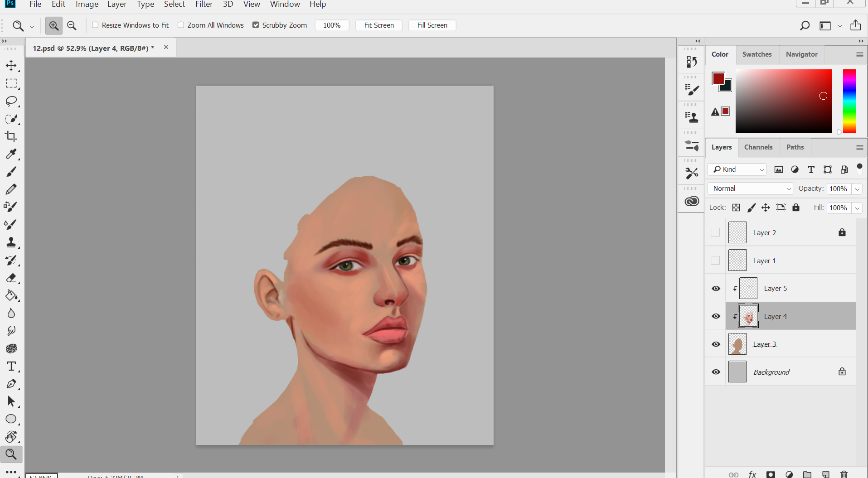Click the Zoom Out magnifier icon
This screenshot has width=868, height=478.
(x=72, y=25)
